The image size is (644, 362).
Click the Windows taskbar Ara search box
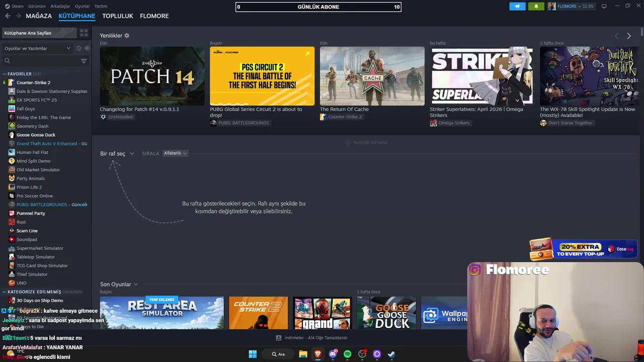tap(279, 354)
